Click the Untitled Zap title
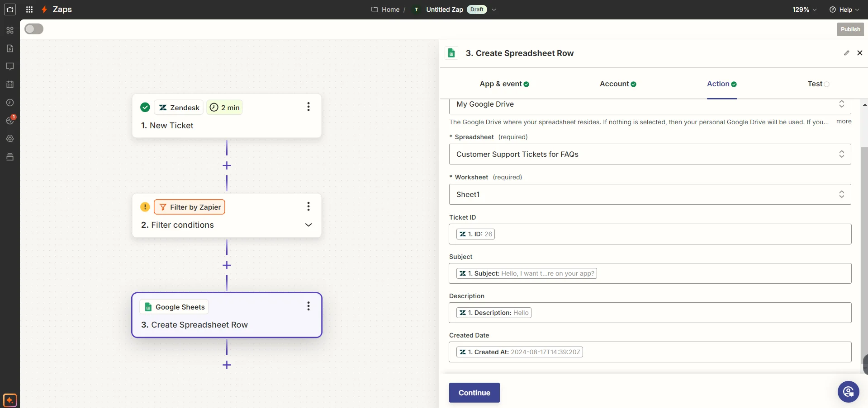 [445, 9]
